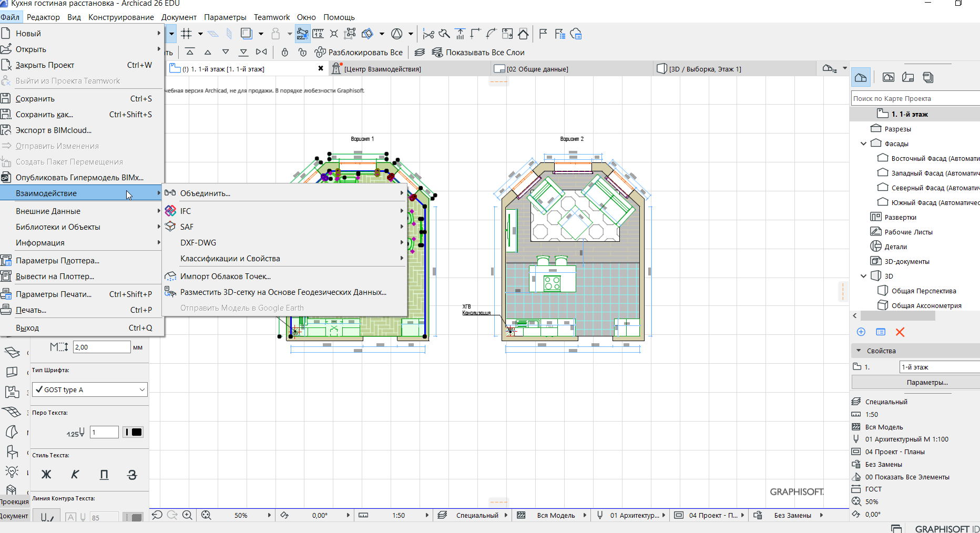This screenshot has height=533, width=980.
Task: Click the Show All Layers icon
Action: 437,53
